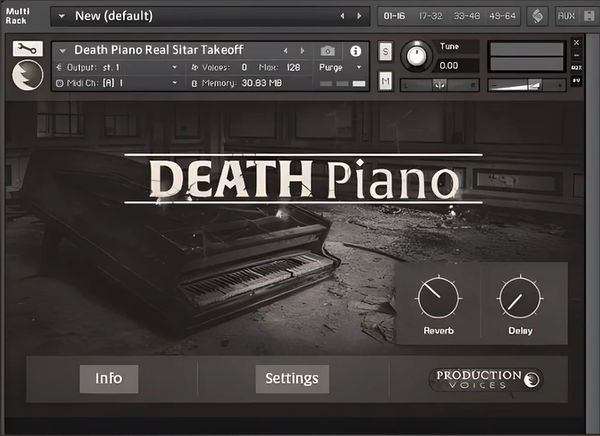This screenshot has width=600, height=436.
Task: Expand the instrument name dropdown arrow
Action: click(x=63, y=51)
